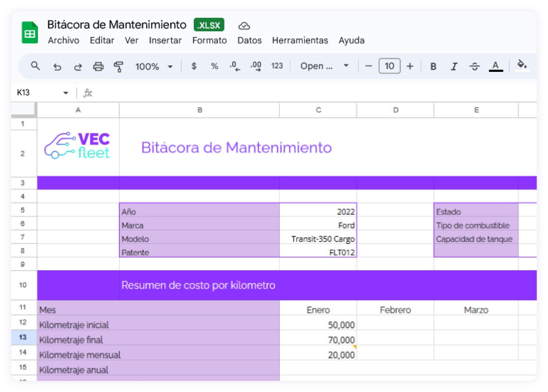Open the zoom 100% dropdown

click(154, 67)
